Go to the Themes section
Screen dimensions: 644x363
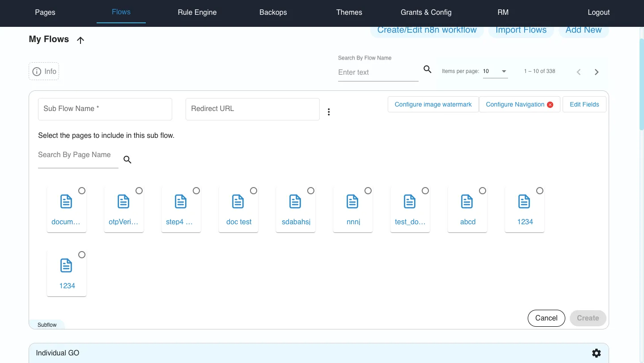(349, 13)
